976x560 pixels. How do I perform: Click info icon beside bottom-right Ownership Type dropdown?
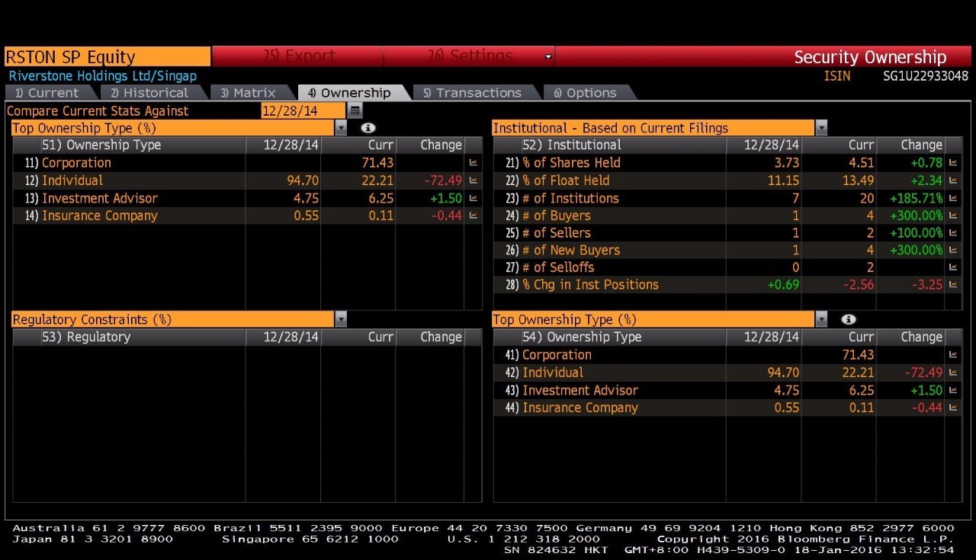pyautogui.click(x=848, y=319)
